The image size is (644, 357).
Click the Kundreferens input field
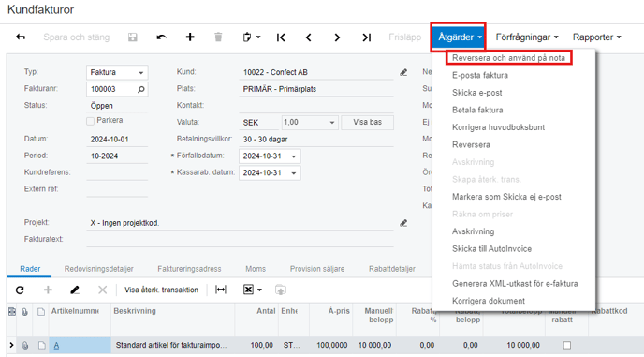(117, 172)
